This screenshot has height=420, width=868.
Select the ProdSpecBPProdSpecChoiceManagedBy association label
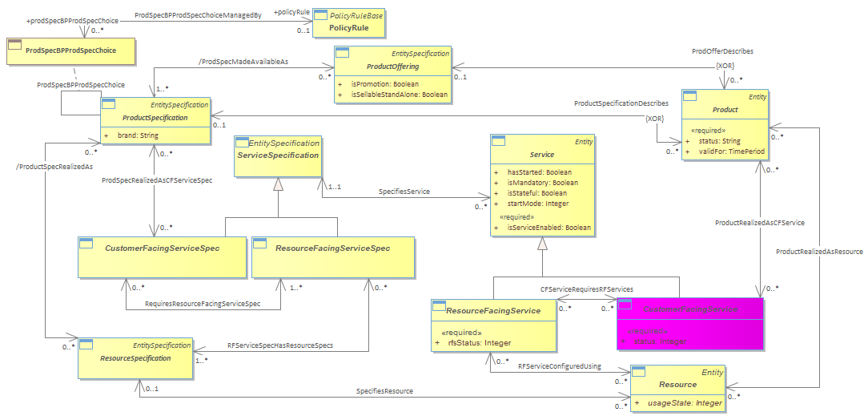(x=198, y=15)
